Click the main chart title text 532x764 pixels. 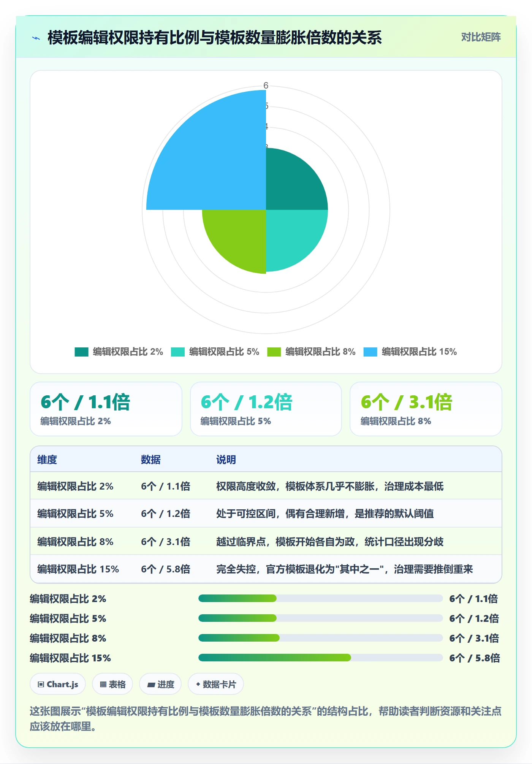click(x=215, y=38)
